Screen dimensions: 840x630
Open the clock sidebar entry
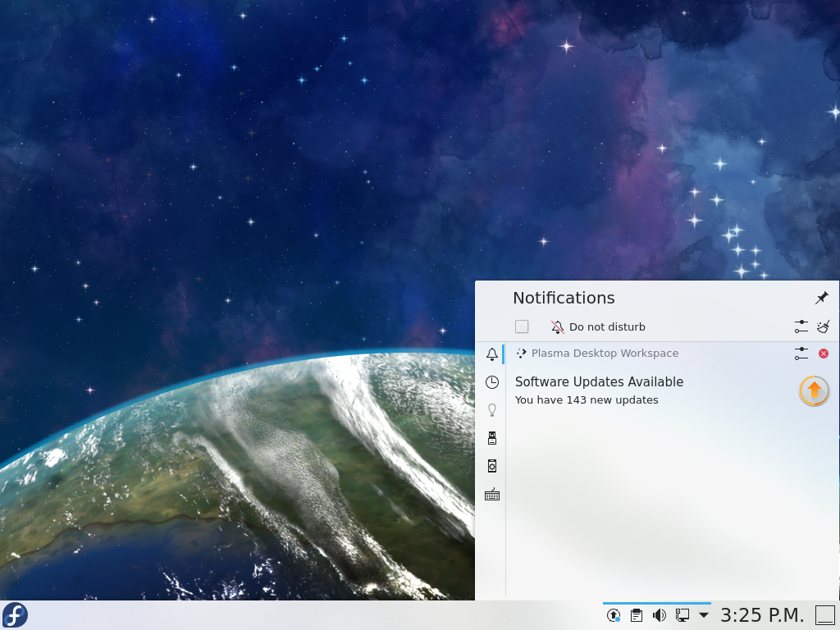(x=492, y=382)
